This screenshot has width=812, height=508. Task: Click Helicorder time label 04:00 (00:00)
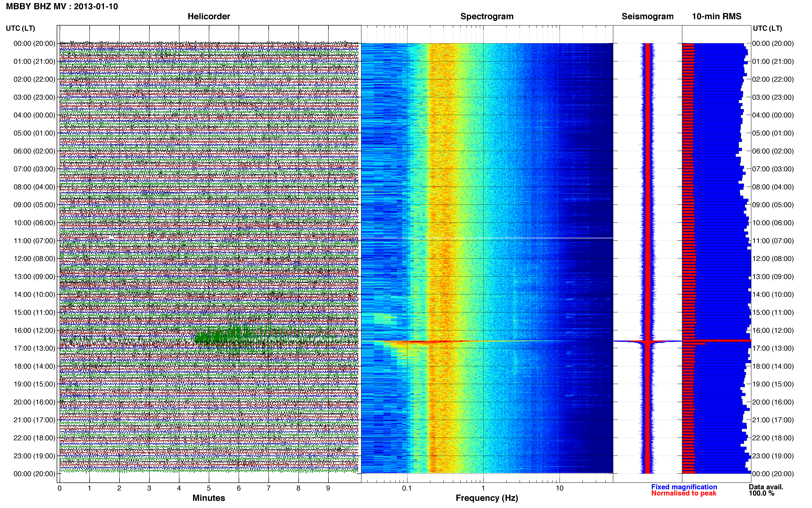[34, 115]
